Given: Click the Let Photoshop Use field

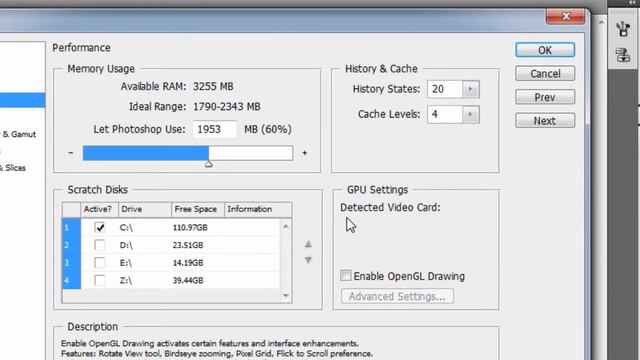Looking at the screenshot, I should [x=215, y=129].
